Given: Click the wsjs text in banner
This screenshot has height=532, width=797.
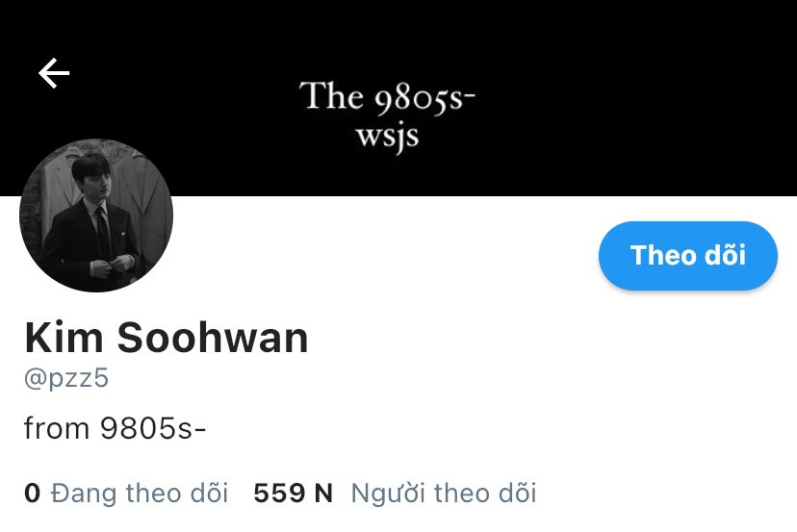Looking at the screenshot, I should pos(387,138).
